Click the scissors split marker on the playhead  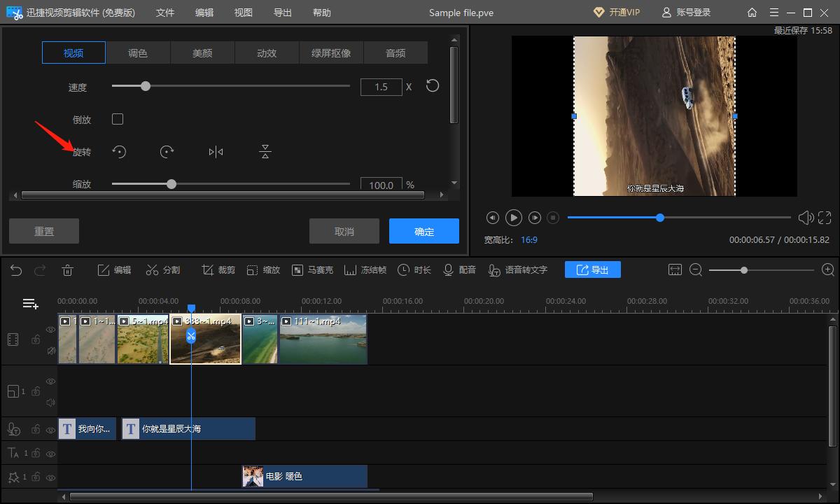click(190, 337)
